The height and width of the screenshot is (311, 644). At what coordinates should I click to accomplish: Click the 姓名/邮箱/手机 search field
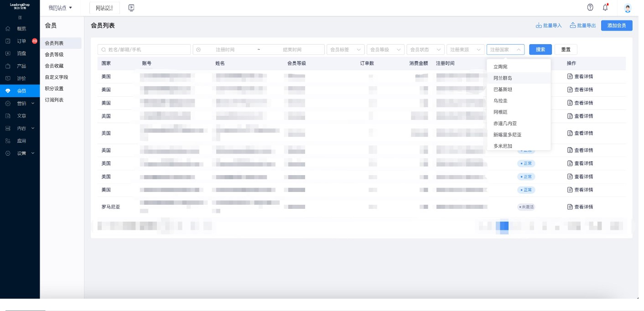click(144, 50)
